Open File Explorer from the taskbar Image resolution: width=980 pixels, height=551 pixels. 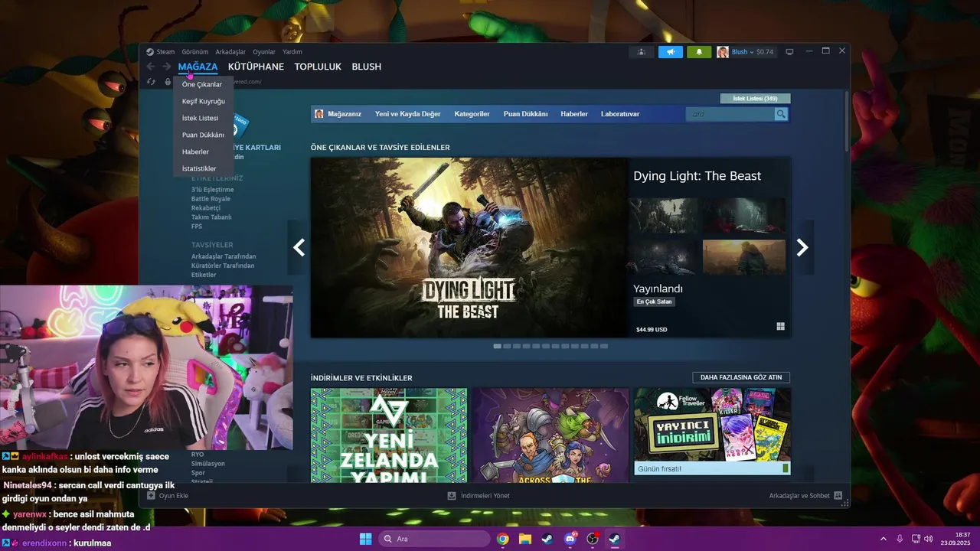pyautogui.click(x=524, y=539)
